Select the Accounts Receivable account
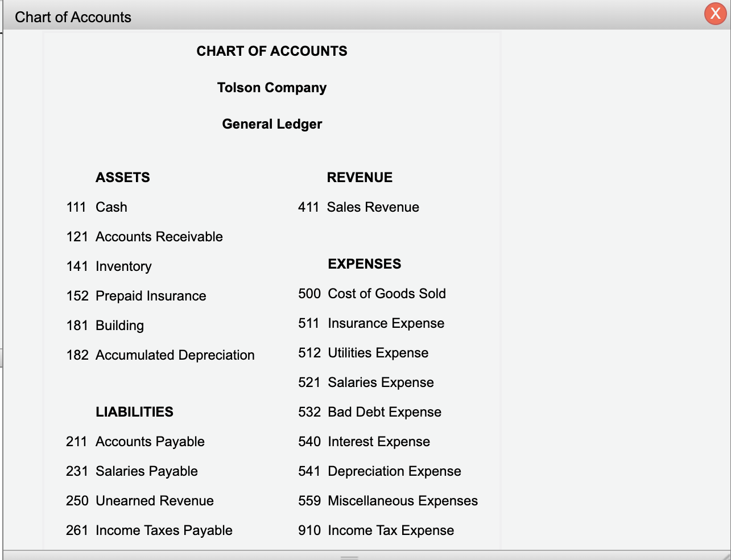 [x=144, y=237]
